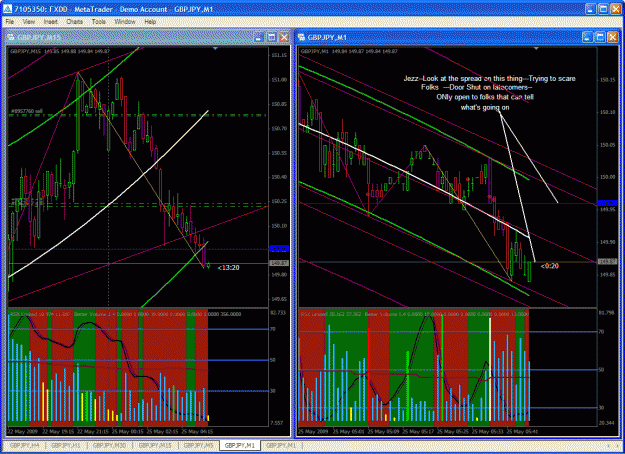Select the 'Jezz--Look at the spread' annotation text

point(489,79)
